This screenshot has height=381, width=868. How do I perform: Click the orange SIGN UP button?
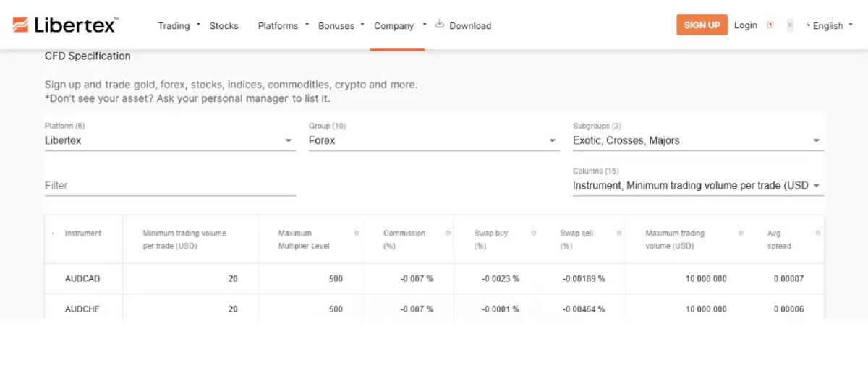tap(702, 25)
